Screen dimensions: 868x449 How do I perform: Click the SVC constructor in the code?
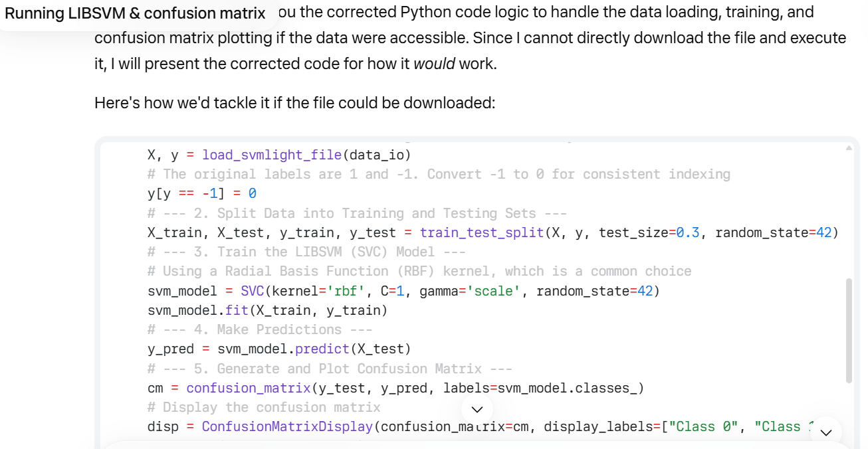[x=253, y=291]
